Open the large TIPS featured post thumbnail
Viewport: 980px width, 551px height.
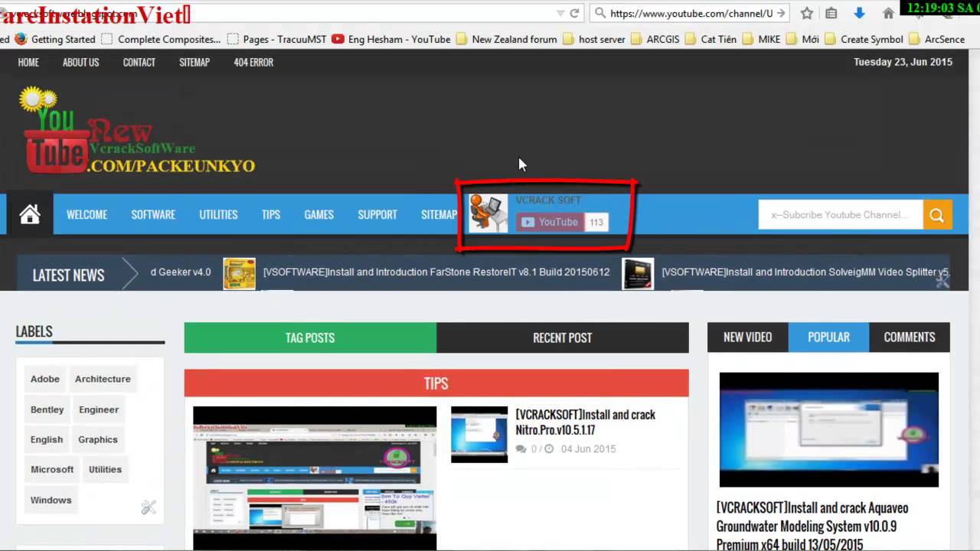(x=315, y=478)
